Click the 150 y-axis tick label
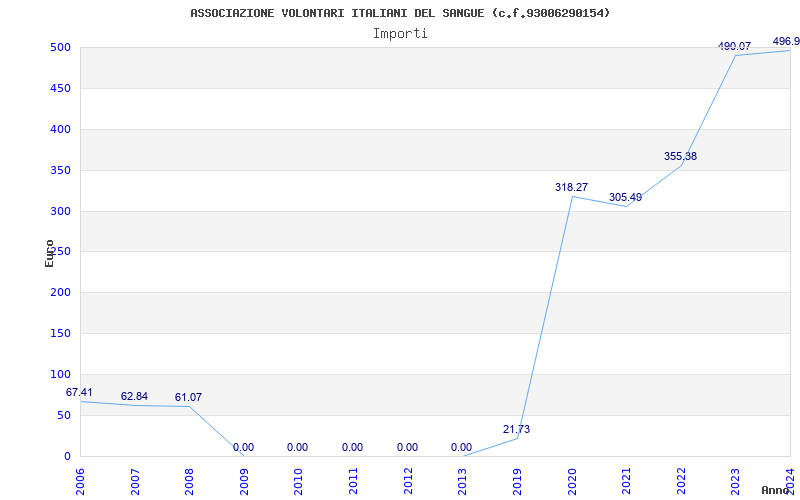Viewport: 800px width, 500px height. [60, 334]
